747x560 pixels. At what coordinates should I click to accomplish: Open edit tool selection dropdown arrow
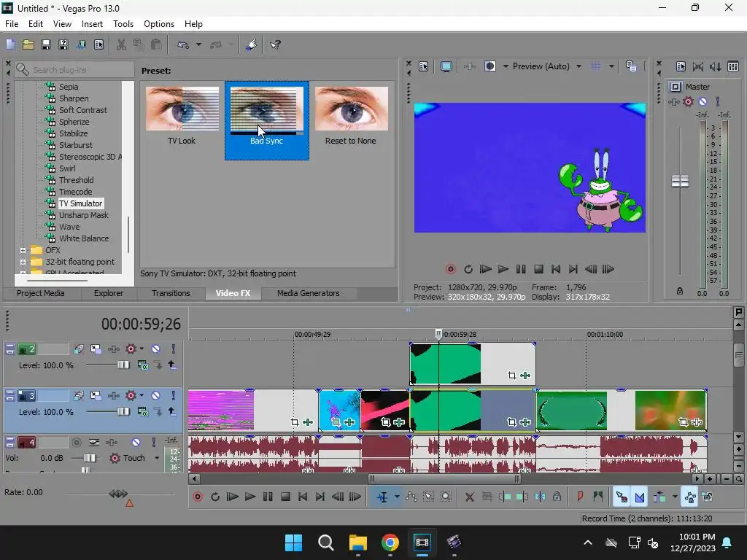click(x=396, y=497)
